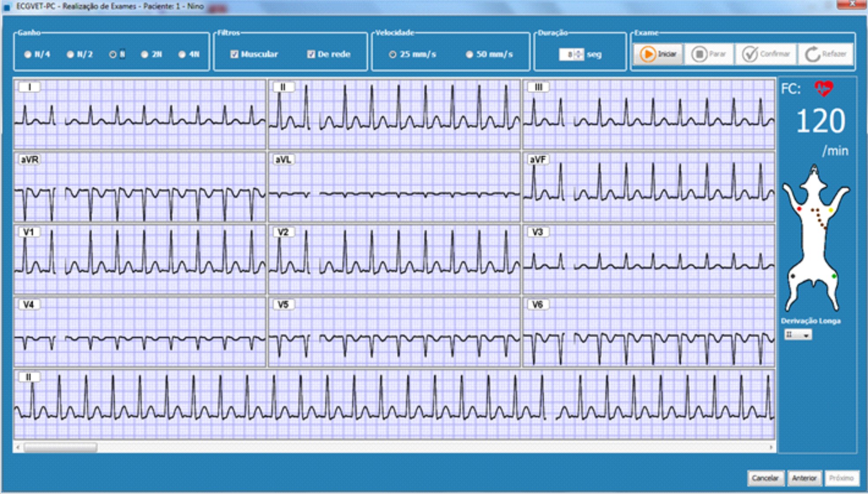The image size is (868, 494).
Task: Click the heart rate value 120
Action: pyautogui.click(x=820, y=121)
